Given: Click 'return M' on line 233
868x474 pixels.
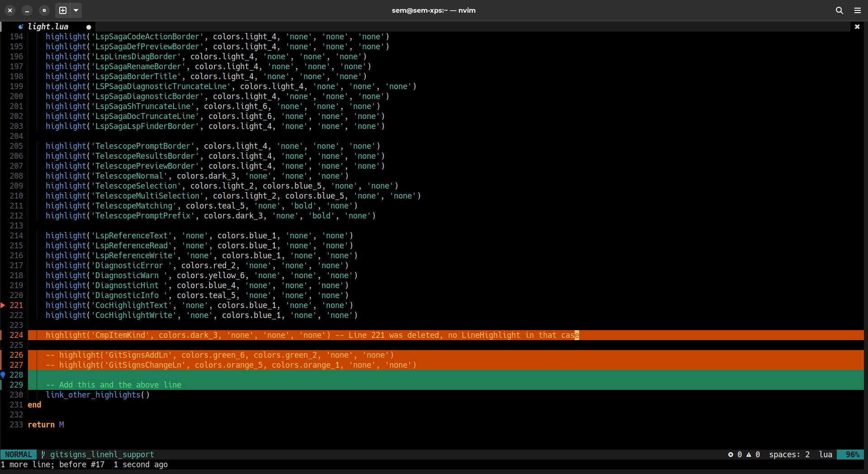Looking at the screenshot, I should [x=46, y=425].
